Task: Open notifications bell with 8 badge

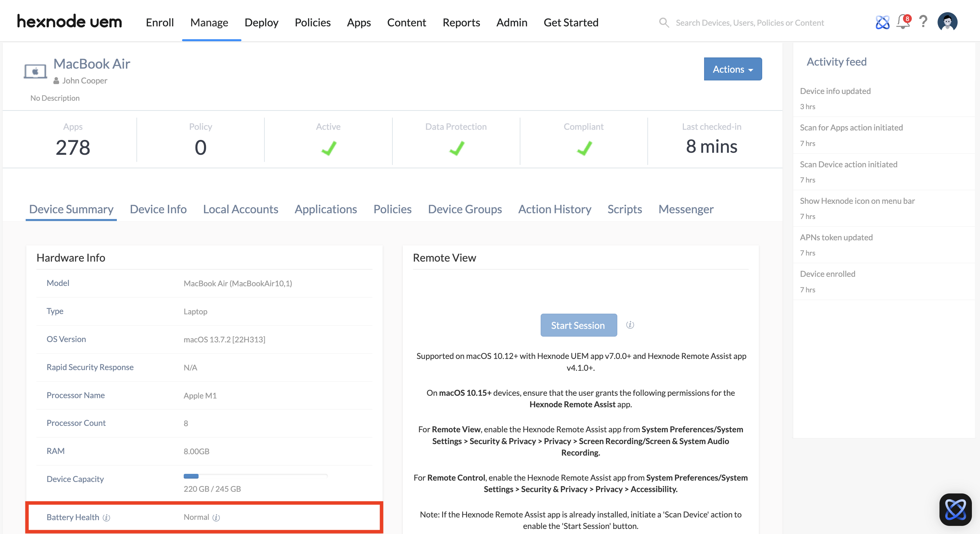Action: [x=903, y=22]
